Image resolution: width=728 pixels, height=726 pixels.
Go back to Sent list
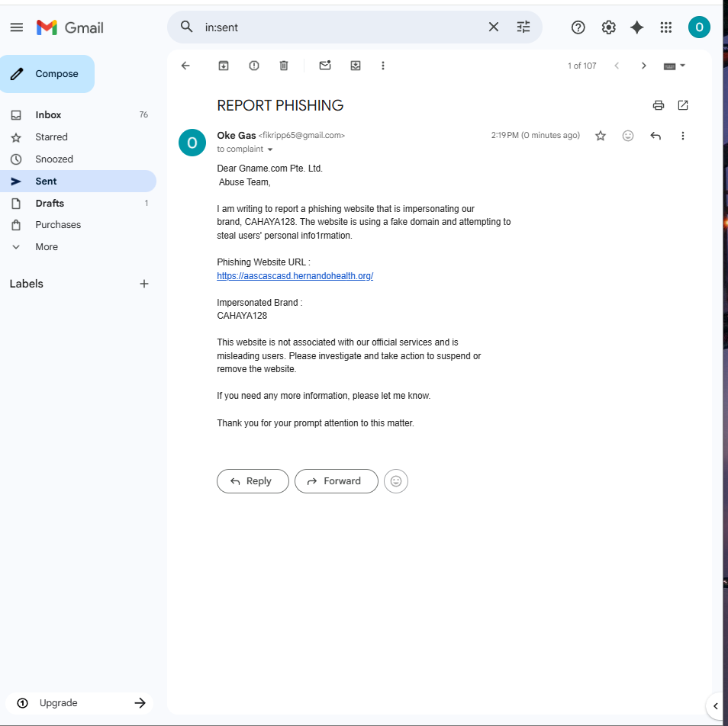(x=185, y=66)
